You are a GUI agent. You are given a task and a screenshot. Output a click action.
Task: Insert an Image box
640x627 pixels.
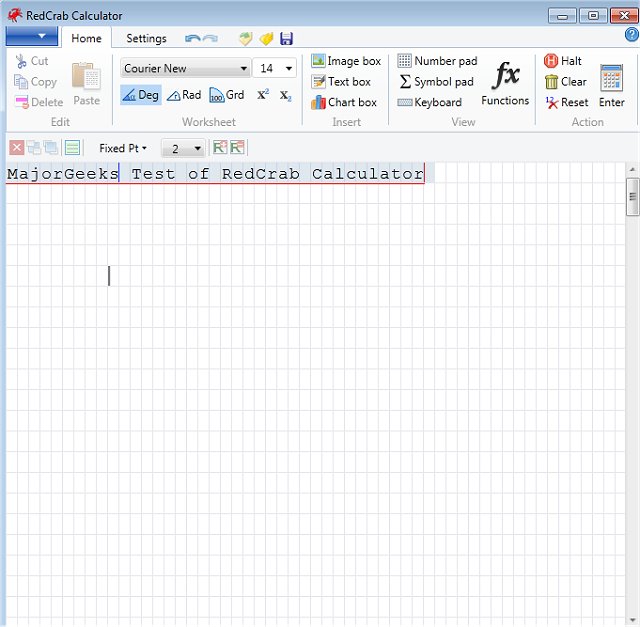click(x=346, y=61)
